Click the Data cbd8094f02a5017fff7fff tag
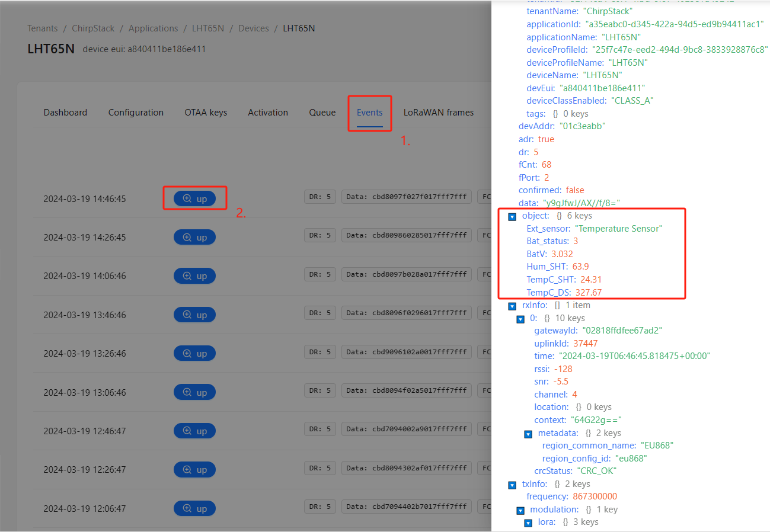Viewport: 770px width, 532px height. [407, 391]
